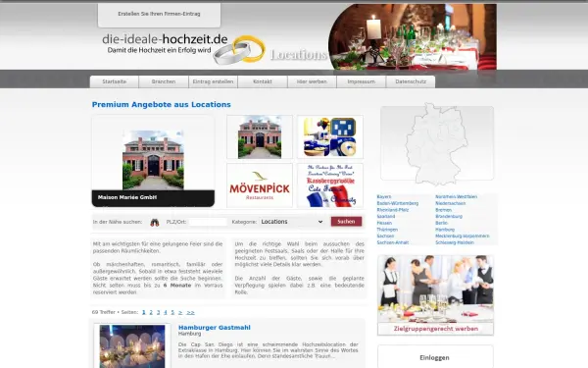Click the Mövenpick Restaurants logo thumbnail
The width and height of the screenshot is (588, 368).
(260, 185)
